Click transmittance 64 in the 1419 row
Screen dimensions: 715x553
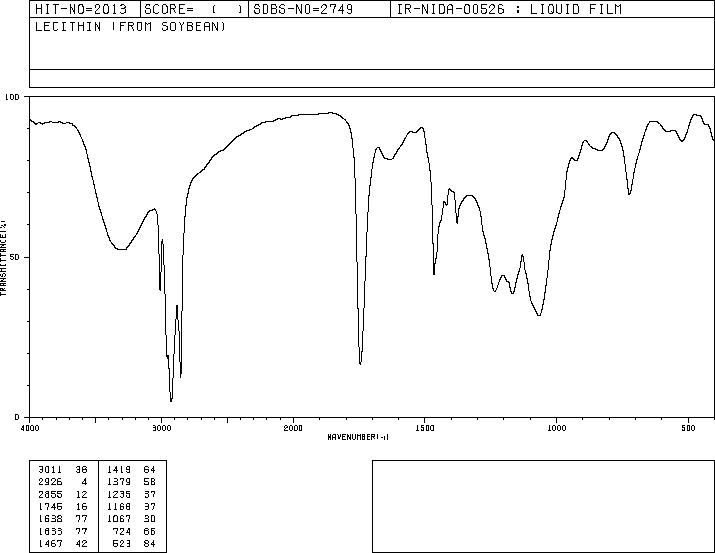150,469
